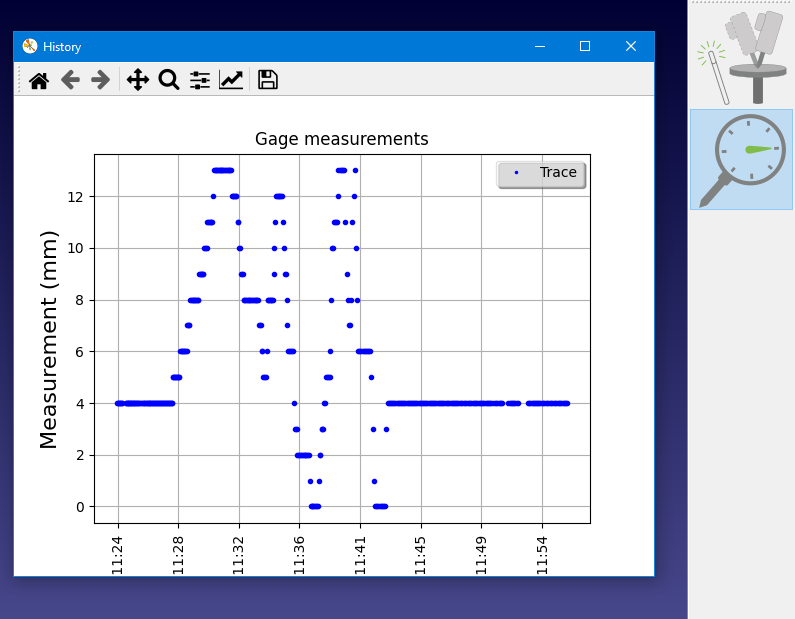Open Configure subplots sliders dialog
The height and width of the screenshot is (619, 795).
point(200,80)
